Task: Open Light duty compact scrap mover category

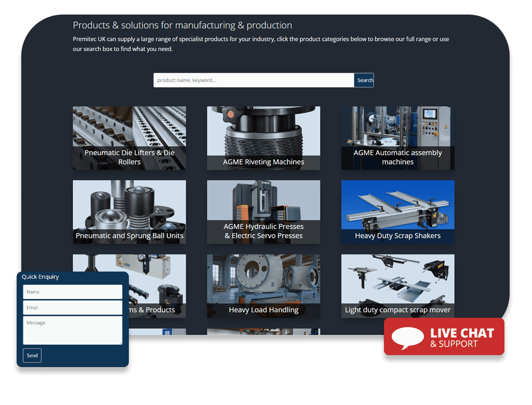Action: (398, 286)
